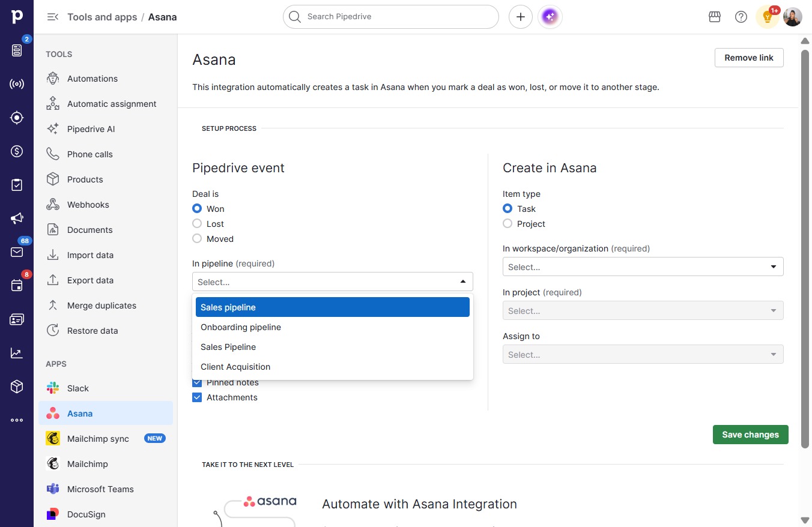
Task: Open the Assign to dropdown
Action: (x=643, y=354)
